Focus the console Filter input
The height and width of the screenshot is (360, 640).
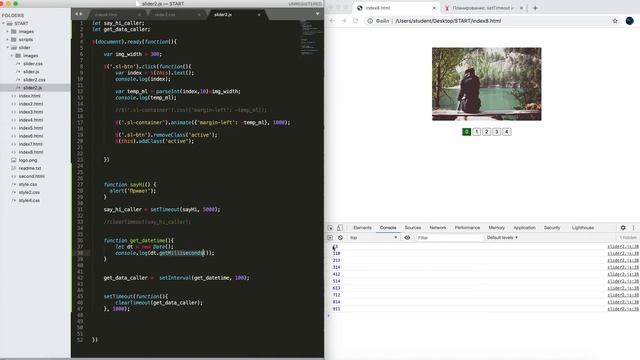tap(449, 238)
